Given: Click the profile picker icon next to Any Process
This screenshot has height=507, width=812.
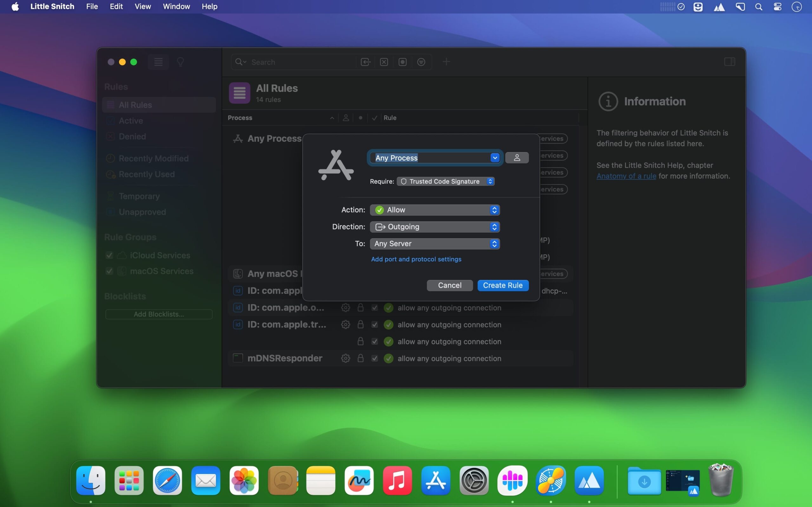Looking at the screenshot, I should coord(517,157).
